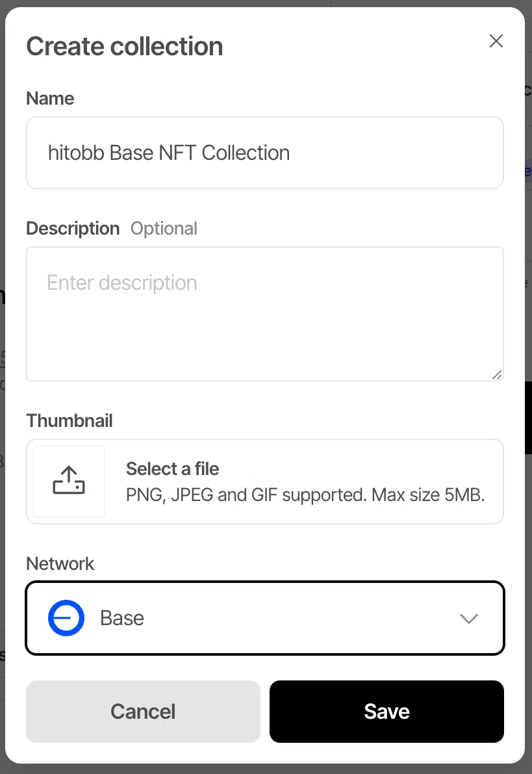Save the new collection
This screenshot has height=774, width=532.
[x=387, y=712]
